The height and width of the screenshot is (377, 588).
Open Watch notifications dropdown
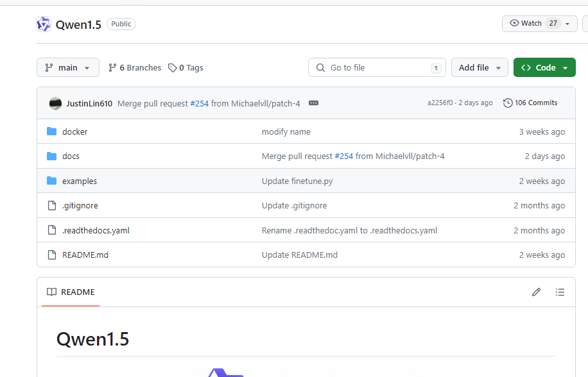pyautogui.click(x=540, y=24)
